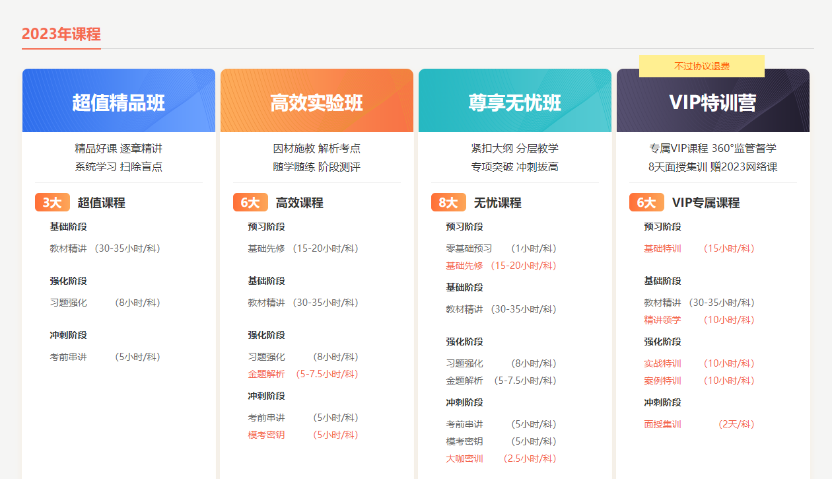This screenshot has height=479, width=832.
Task: Click the 8大 badge beside 无忧课程
Action: [x=447, y=202]
